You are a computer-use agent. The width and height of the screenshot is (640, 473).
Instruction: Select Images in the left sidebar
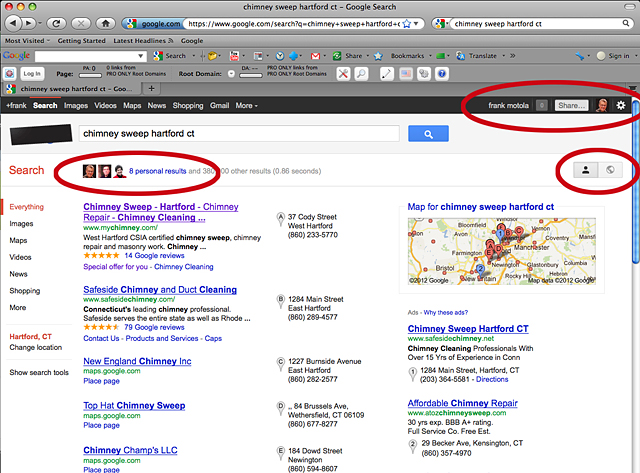tap(21, 224)
